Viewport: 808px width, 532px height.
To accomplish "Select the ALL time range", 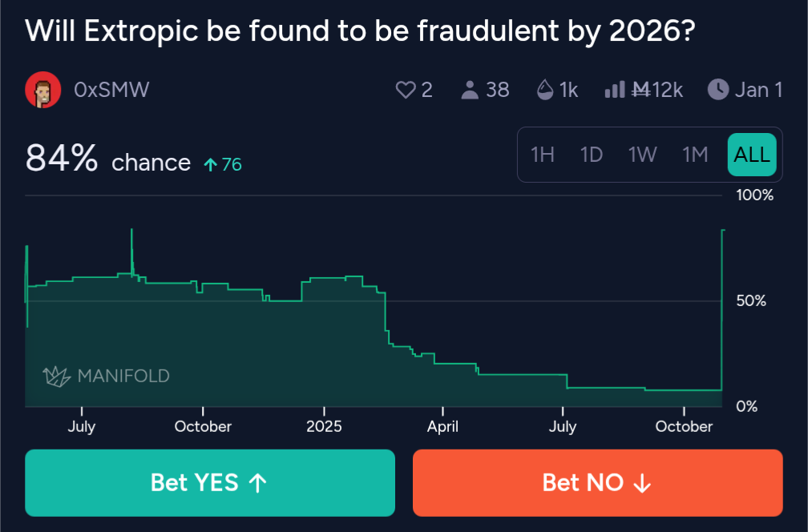I will tap(752, 155).
